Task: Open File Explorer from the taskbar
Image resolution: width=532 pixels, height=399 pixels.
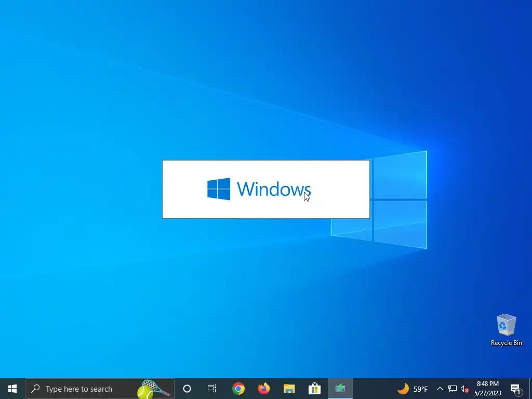Action: click(x=289, y=389)
